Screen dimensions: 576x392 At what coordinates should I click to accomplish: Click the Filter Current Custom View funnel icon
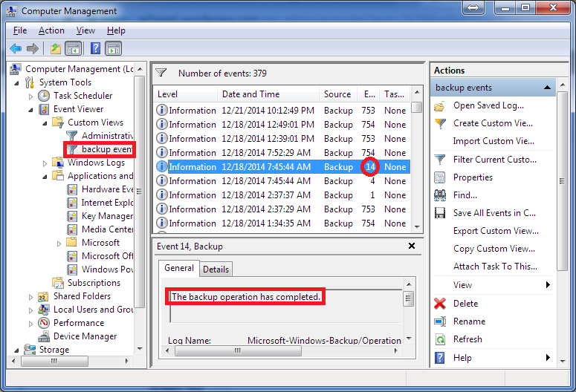click(x=440, y=160)
